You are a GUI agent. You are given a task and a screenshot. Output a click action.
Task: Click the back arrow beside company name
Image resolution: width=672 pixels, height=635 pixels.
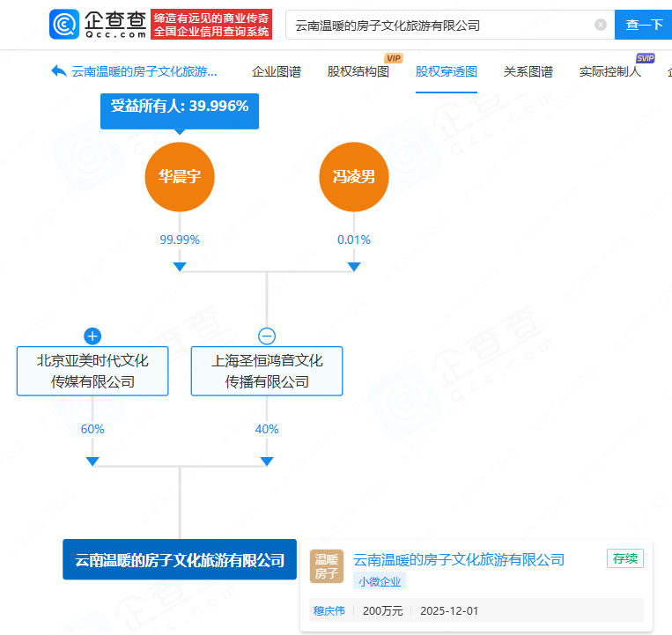(59, 71)
